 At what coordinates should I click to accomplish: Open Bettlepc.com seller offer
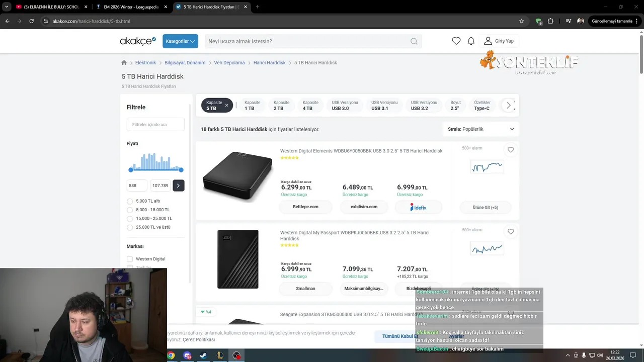pyautogui.click(x=305, y=207)
